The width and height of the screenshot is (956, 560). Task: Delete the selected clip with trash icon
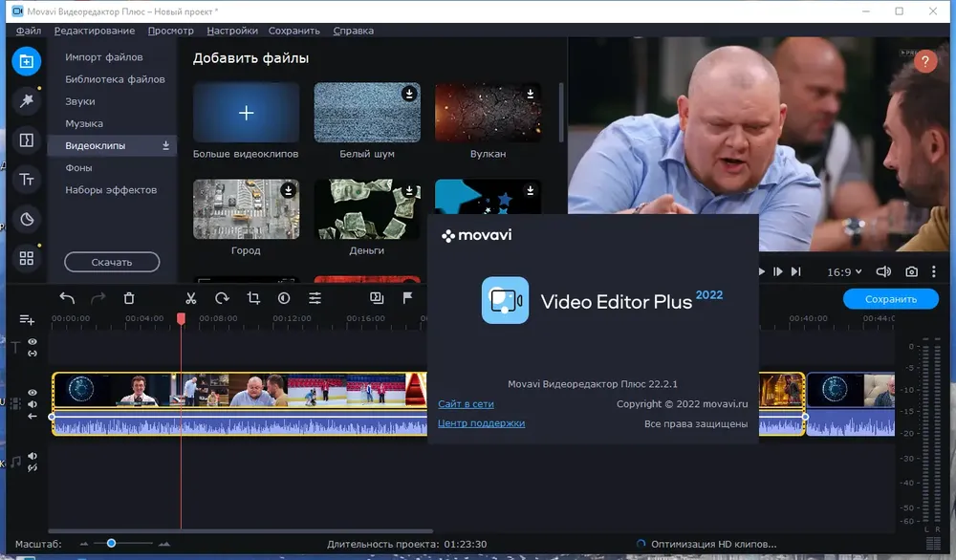tap(129, 298)
